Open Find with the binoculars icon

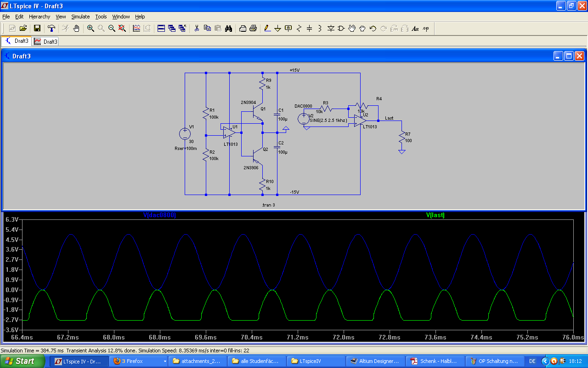[228, 29]
